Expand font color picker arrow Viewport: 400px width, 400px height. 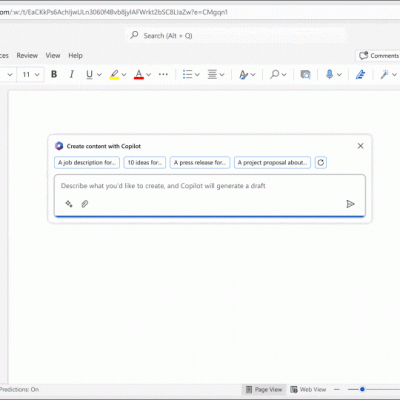pos(149,74)
